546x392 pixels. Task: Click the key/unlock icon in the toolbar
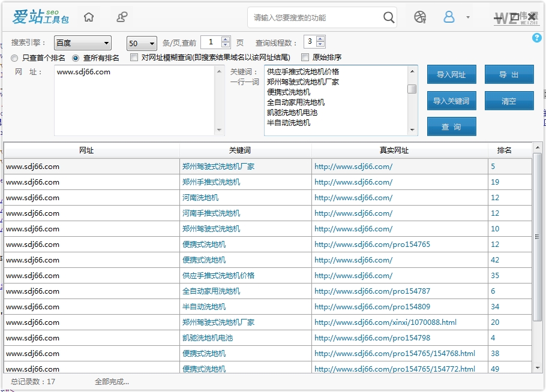pos(122,17)
